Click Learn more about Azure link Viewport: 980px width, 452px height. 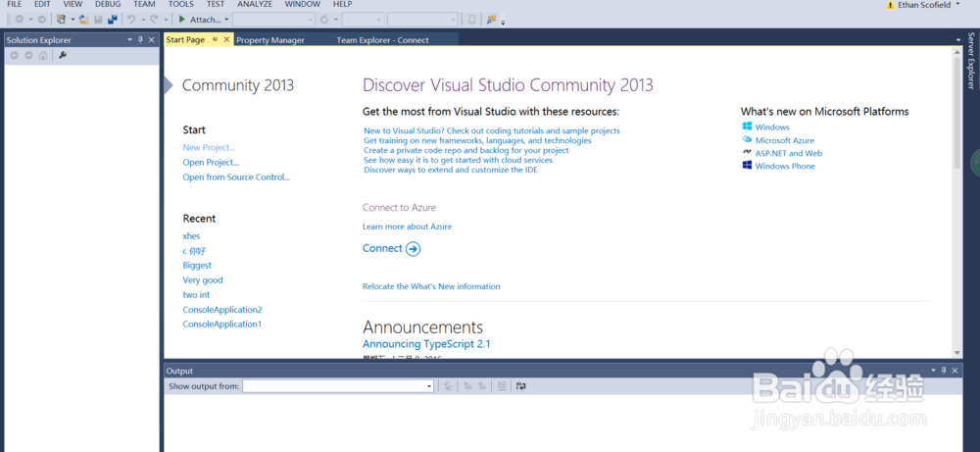pyautogui.click(x=407, y=226)
